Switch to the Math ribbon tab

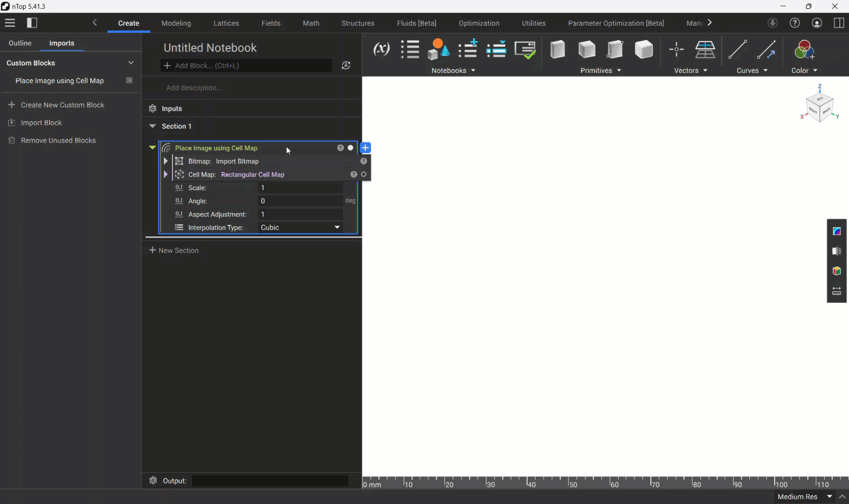click(311, 23)
